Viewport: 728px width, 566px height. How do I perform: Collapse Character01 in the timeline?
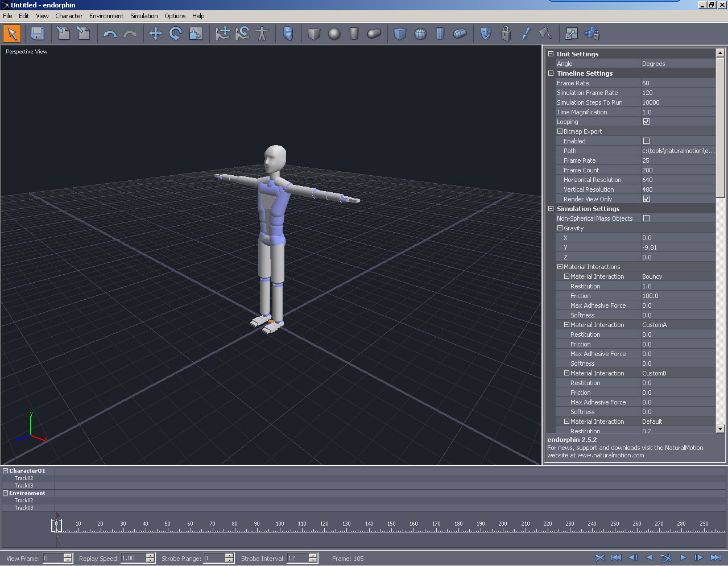[x=6, y=471]
